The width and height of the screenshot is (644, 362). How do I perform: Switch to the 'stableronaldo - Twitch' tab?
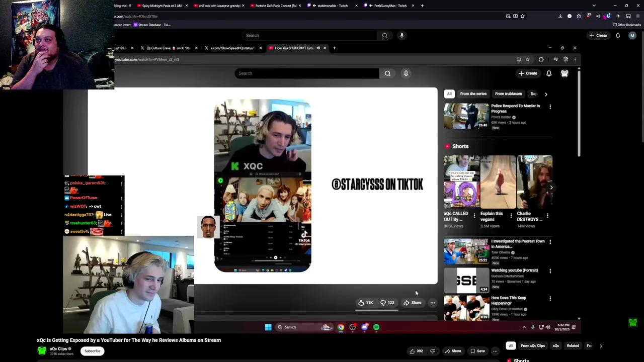click(331, 6)
